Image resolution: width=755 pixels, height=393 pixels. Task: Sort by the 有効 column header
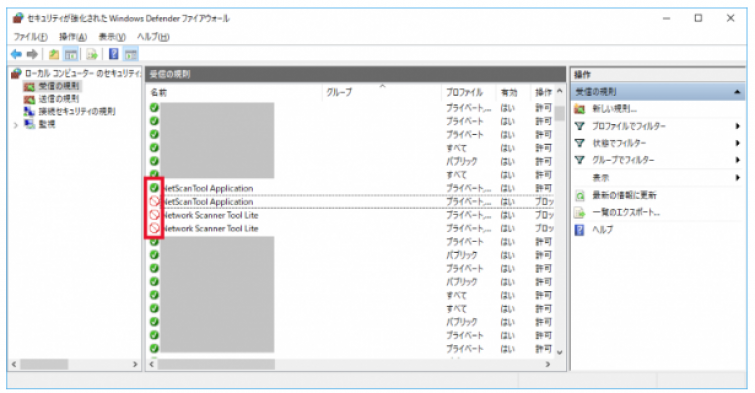[x=512, y=92]
